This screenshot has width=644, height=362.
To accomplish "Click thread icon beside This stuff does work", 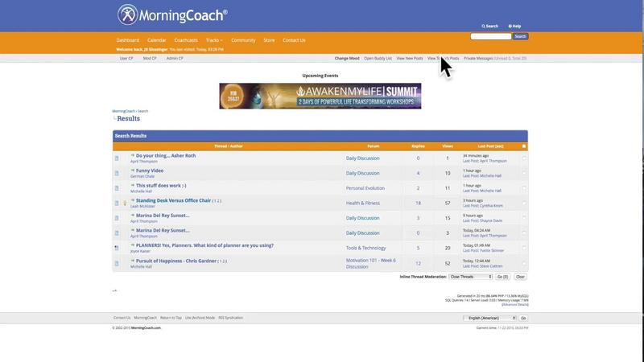I will coord(117,188).
